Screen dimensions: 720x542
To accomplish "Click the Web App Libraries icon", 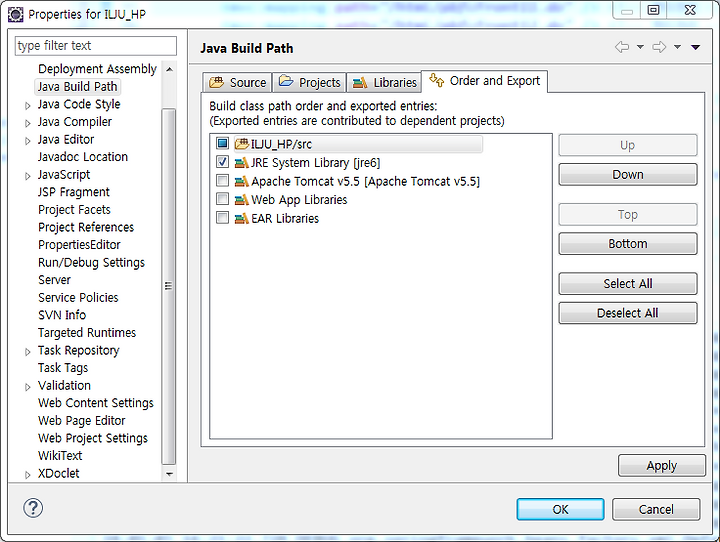I will click(x=242, y=200).
